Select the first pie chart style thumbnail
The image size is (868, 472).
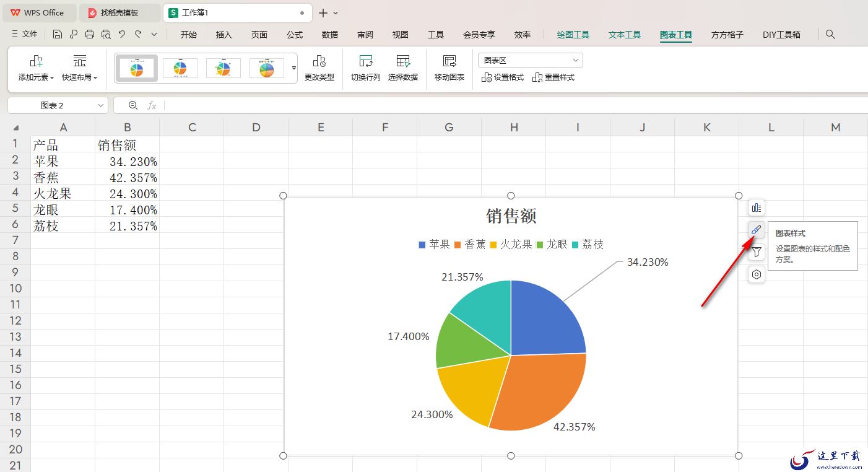pyautogui.click(x=137, y=68)
